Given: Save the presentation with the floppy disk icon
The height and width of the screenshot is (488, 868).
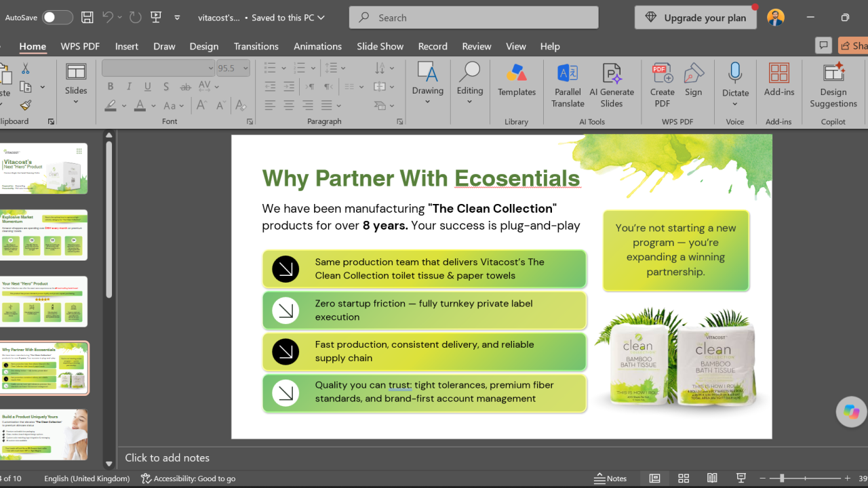Looking at the screenshot, I should [87, 18].
